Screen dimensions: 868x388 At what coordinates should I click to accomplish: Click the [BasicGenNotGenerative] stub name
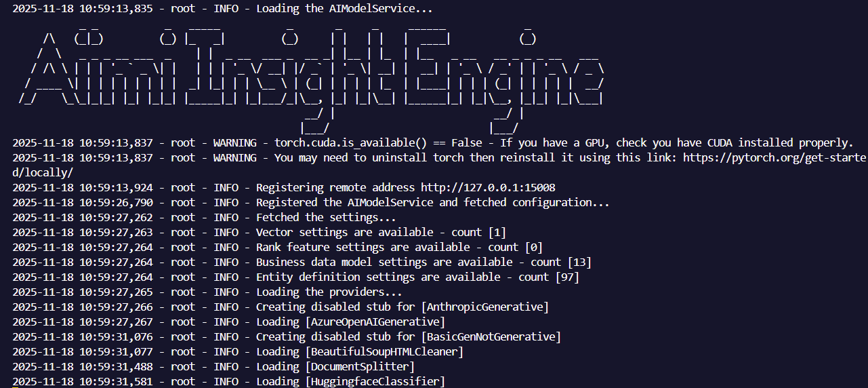tap(491, 336)
